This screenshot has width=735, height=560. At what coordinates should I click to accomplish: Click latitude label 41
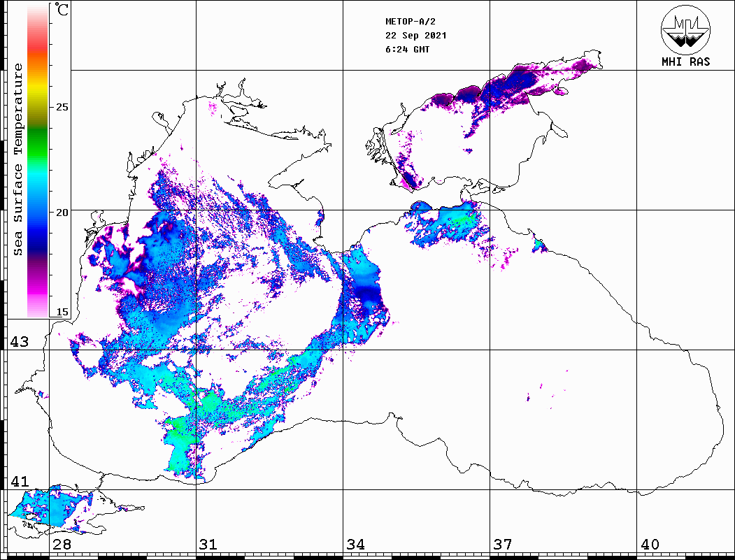coord(19,481)
